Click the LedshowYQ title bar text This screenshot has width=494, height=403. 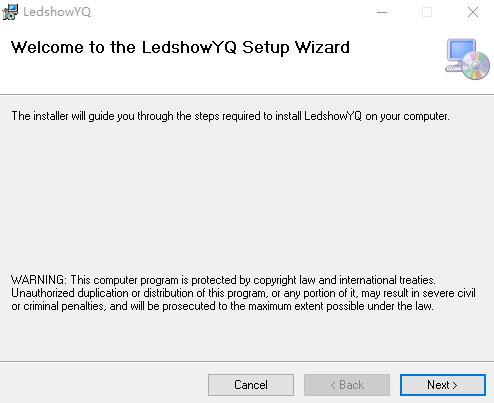click(57, 12)
